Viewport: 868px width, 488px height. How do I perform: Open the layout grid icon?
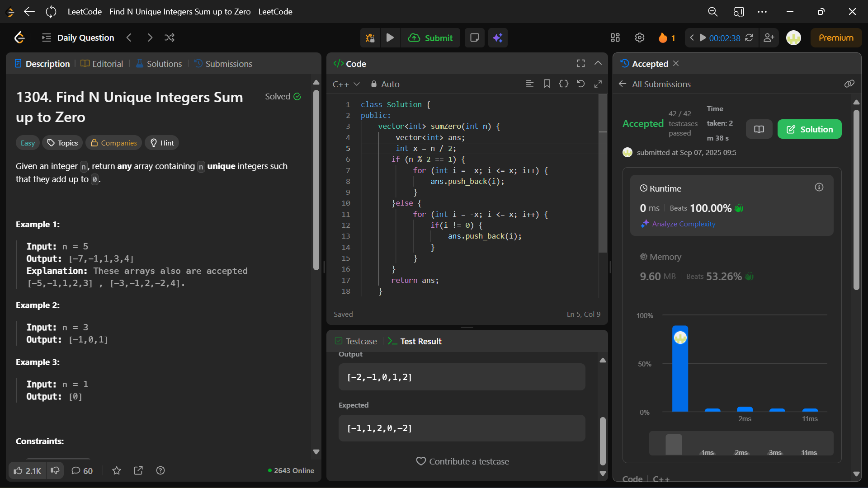pos(615,38)
